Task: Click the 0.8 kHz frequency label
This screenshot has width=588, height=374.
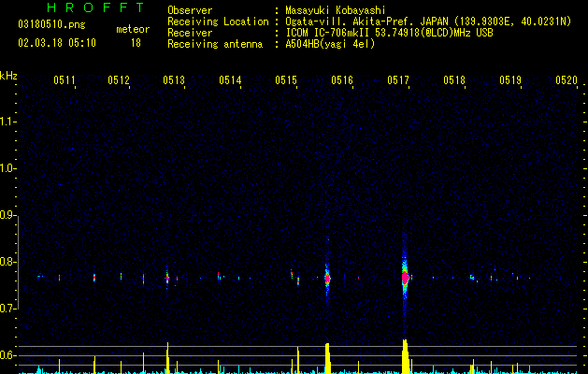Action: point(8,262)
